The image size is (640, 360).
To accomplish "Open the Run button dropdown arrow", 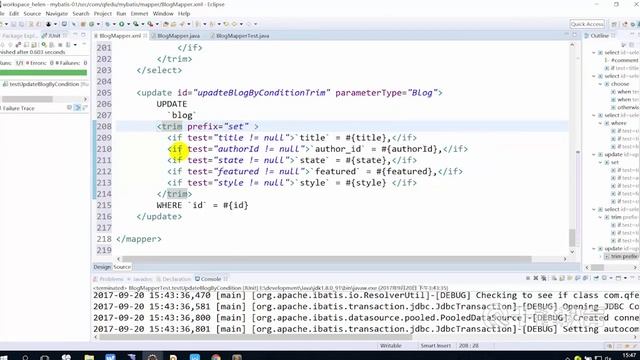I will pos(128,24).
